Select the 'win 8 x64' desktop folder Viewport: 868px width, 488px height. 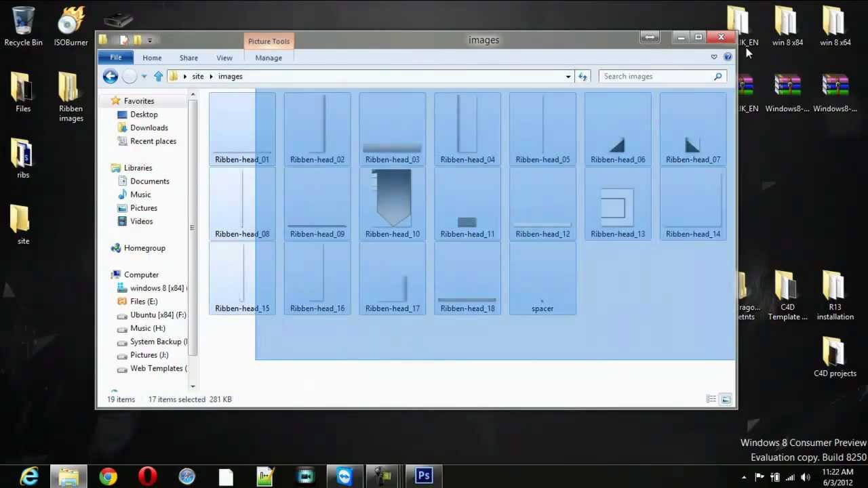click(835, 26)
